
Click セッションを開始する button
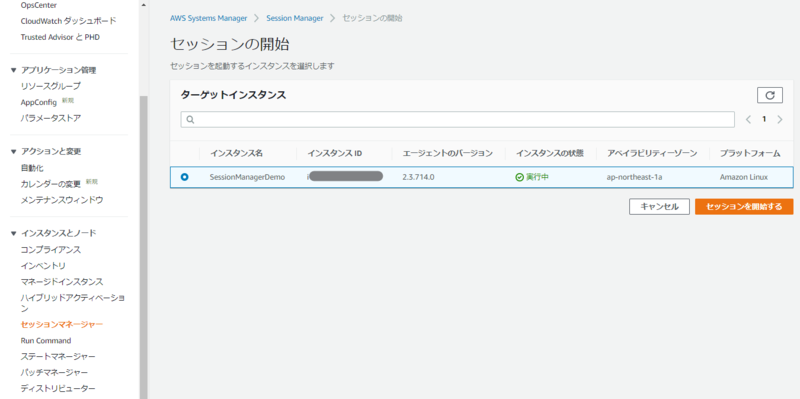[x=744, y=207]
